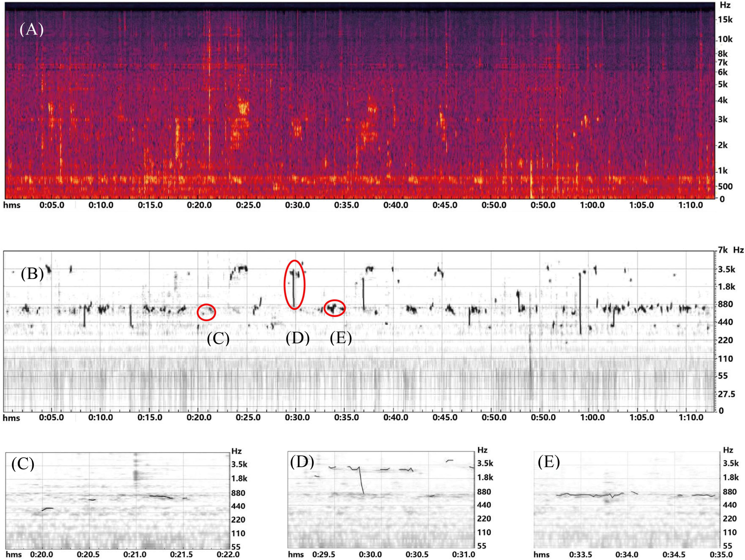The height and width of the screenshot is (560, 745).
Task: Select the 220 frequency label on panel B
Action: coord(726,340)
